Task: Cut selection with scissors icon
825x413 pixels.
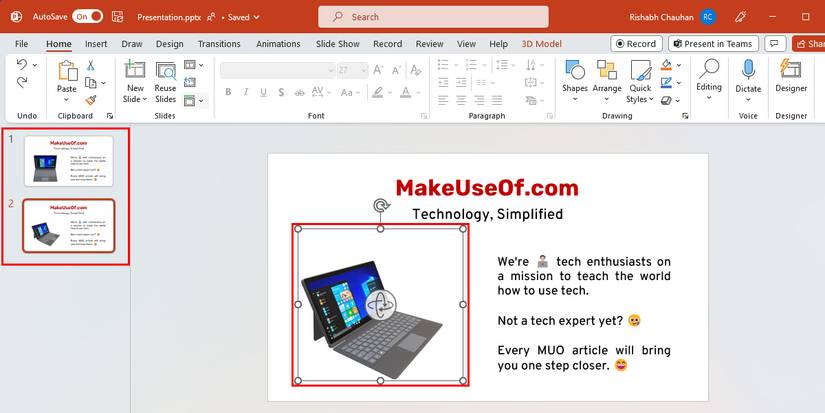Action: click(90, 65)
